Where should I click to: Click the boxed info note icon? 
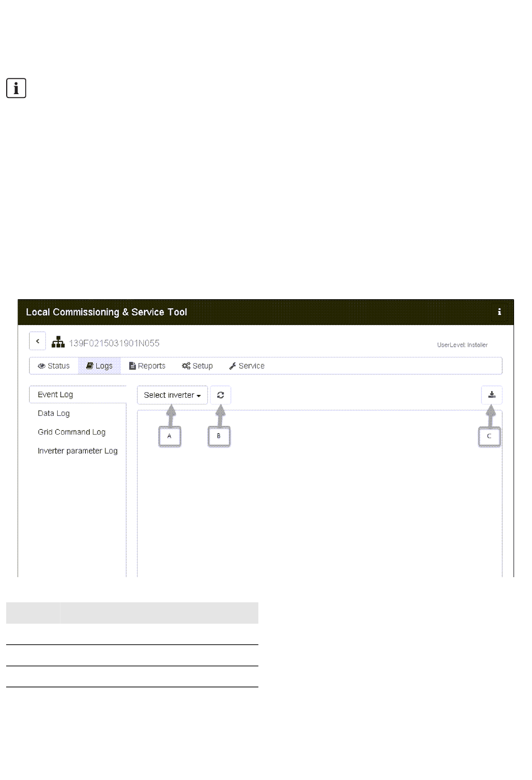[16, 89]
